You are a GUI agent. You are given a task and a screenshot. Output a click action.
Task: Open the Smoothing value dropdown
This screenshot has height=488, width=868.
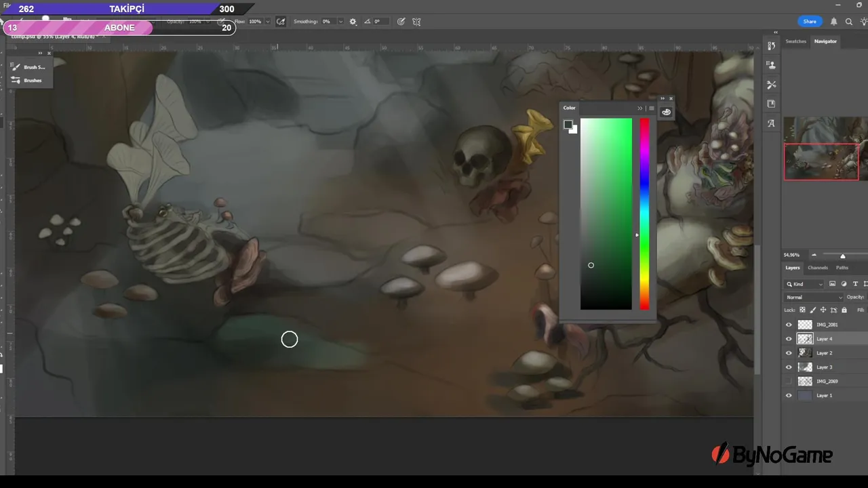click(340, 22)
